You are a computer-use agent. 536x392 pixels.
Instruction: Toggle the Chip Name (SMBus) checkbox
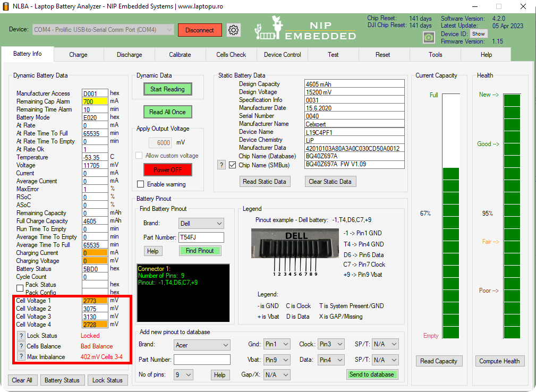click(233, 165)
